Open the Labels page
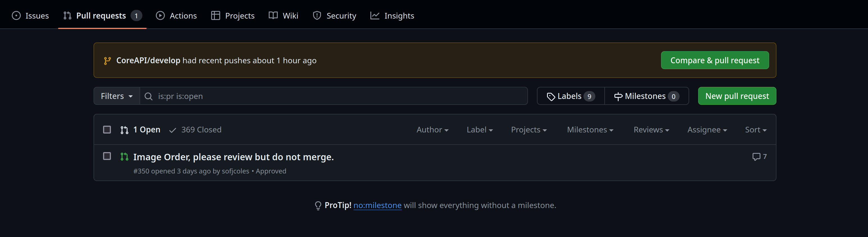The height and width of the screenshot is (237, 868). click(x=570, y=96)
